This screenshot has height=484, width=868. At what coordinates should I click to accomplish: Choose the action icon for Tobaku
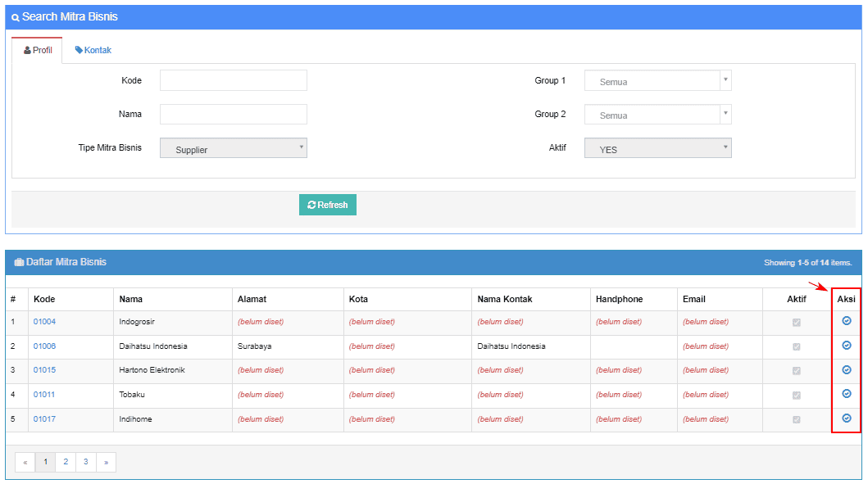click(x=847, y=394)
